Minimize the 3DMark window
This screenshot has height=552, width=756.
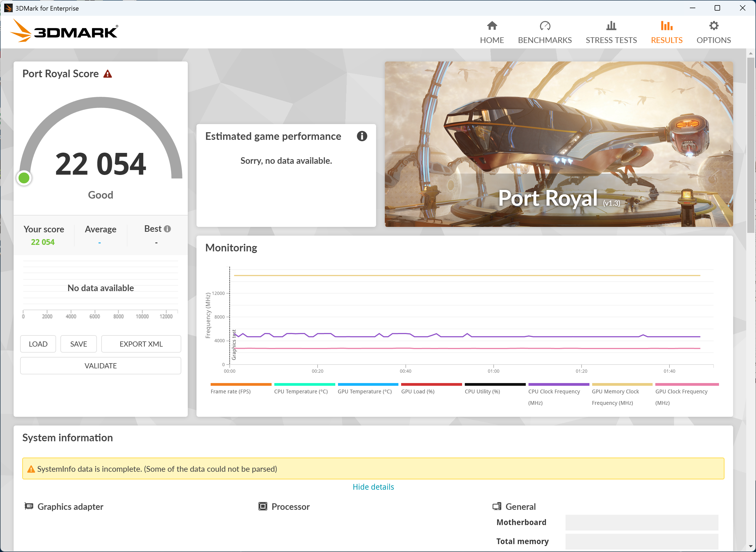pyautogui.click(x=692, y=8)
